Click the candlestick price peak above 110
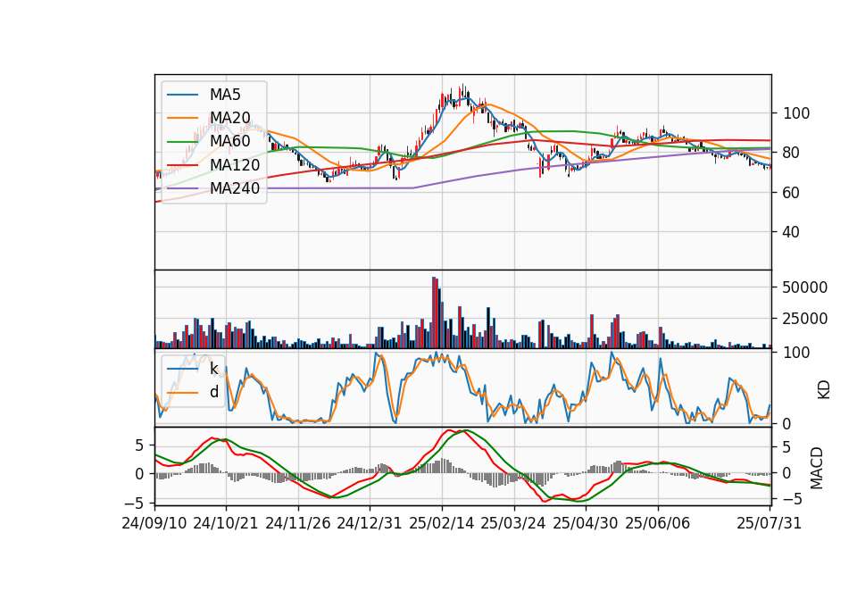857x616 pixels. (462, 91)
